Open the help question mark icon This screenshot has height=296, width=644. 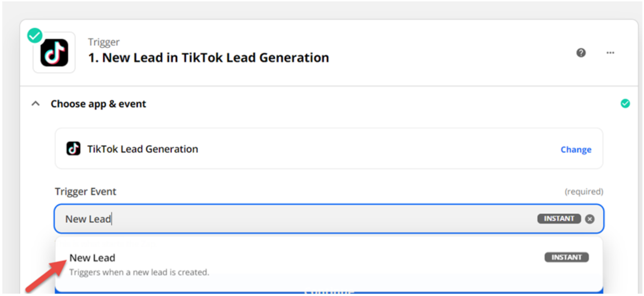pyautogui.click(x=581, y=53)
